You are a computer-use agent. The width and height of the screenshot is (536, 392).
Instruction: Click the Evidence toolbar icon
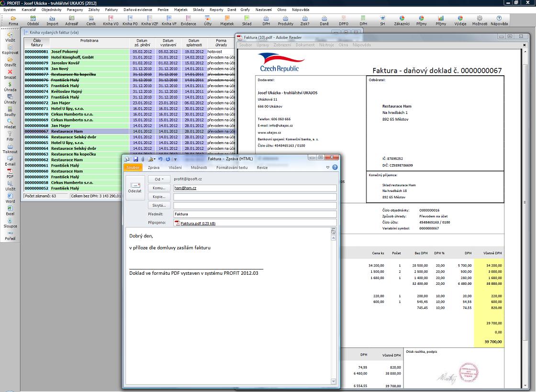click(x=189, y=21)
